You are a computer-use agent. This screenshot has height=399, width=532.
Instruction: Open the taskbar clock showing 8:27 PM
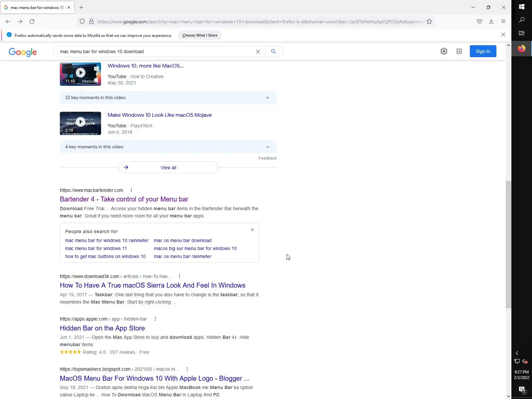pos(521,375)
